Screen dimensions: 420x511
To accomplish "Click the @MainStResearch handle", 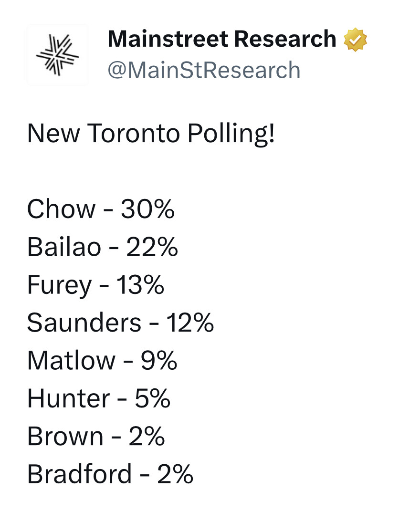I will pyautogui.click(x=204, y=70).
